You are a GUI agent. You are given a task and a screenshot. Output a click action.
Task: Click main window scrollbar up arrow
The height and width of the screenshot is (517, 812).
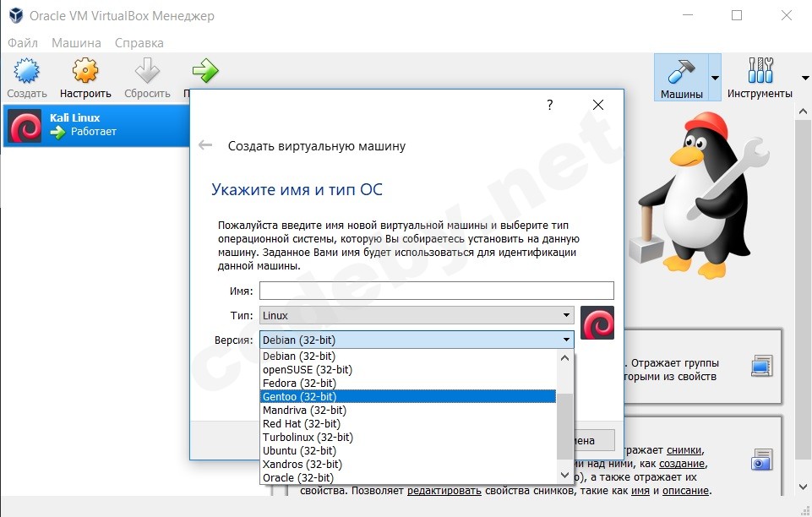804,111
